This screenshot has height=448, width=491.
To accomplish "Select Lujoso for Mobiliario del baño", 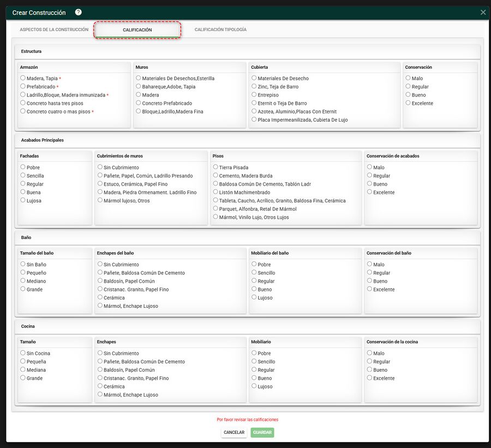I will click(254, 297).
